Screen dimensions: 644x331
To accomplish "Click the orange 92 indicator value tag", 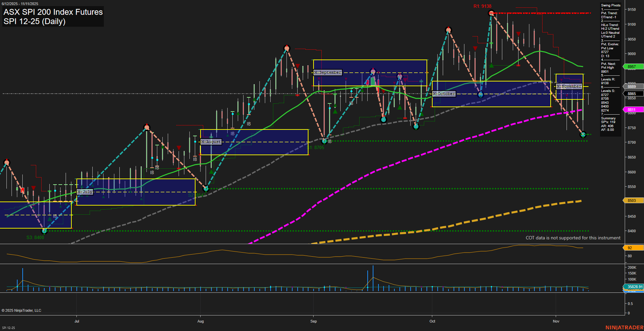I will click(634, 248).
